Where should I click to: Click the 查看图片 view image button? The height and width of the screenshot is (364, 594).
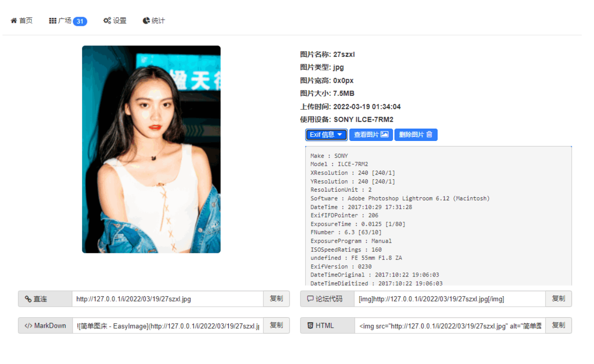[371, 135]
